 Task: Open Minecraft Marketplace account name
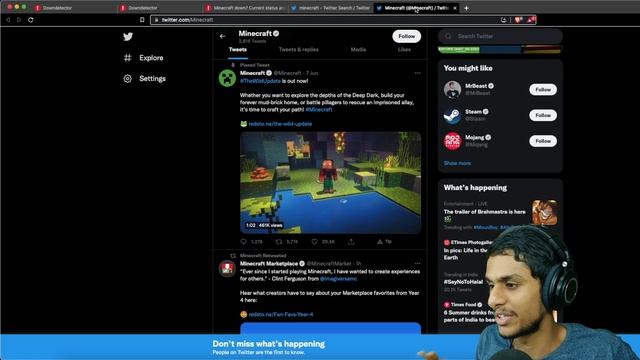click(x=269, y=263)
